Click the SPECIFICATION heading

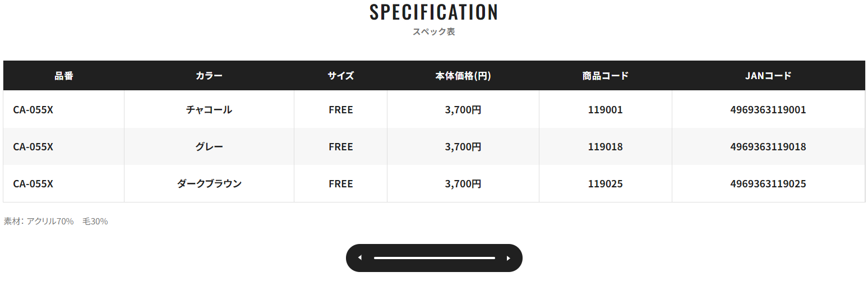[x=434, y=12]
